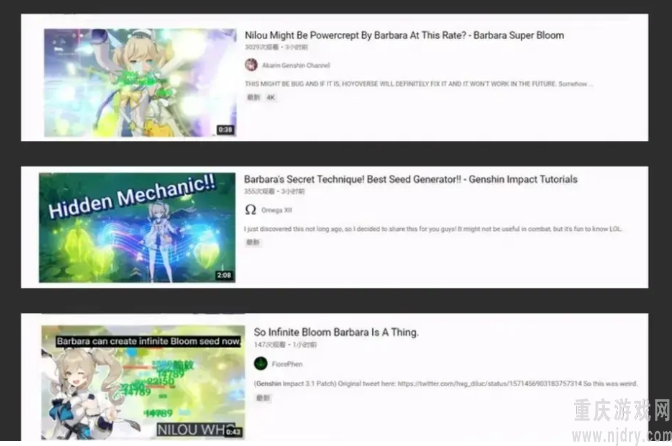The height and width of the screenshot is (446, 672).
Task: Click the 0:43 duration badge
Action: coord(234,431)
